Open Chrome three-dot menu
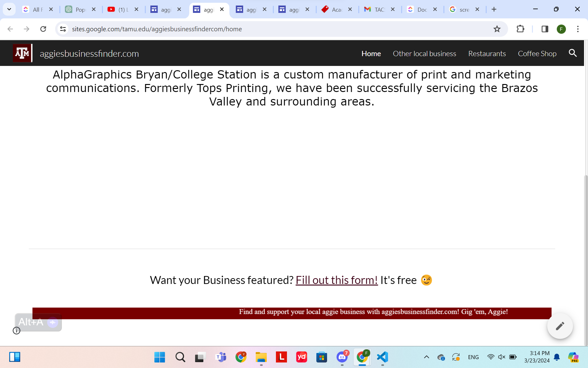 (578, 29)
